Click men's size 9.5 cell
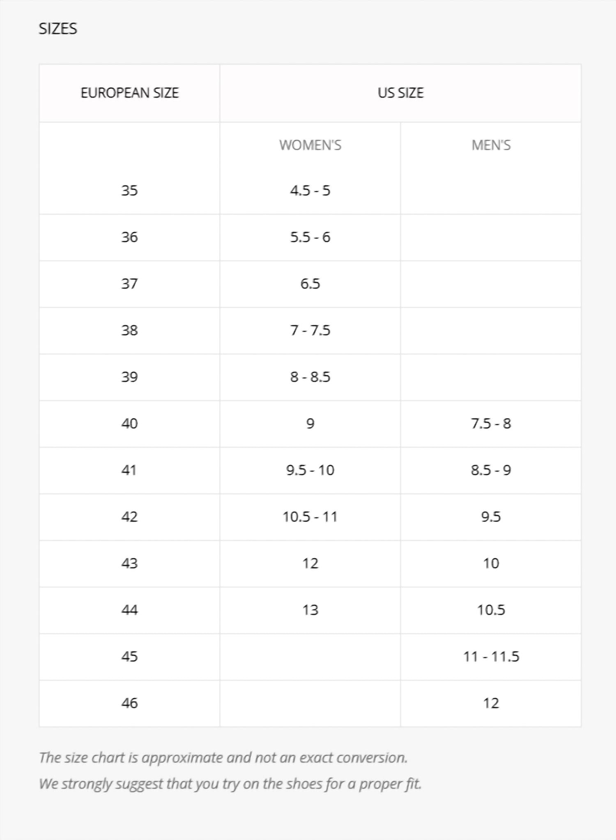This screenshot has width=616, height=840. (x=491, y=517)
